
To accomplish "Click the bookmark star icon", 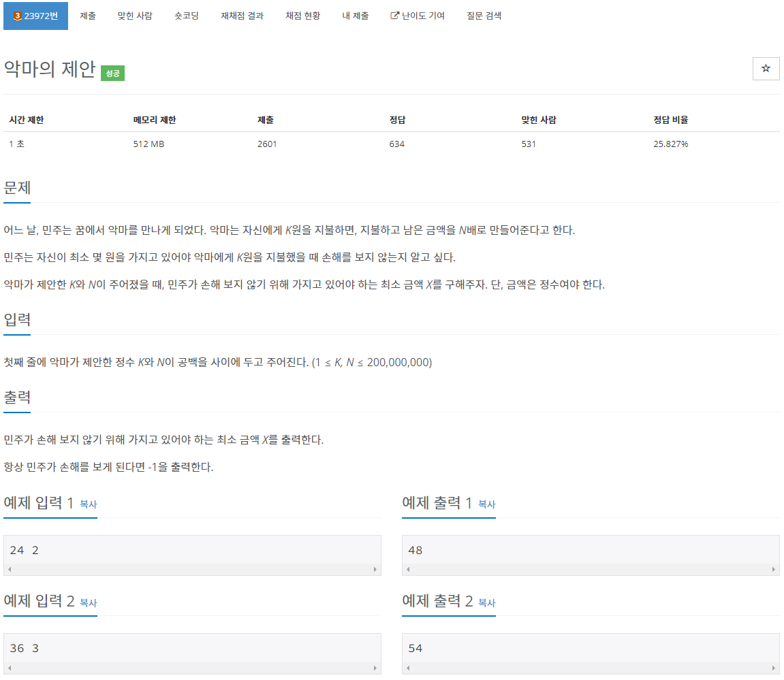I will (766, 69).
